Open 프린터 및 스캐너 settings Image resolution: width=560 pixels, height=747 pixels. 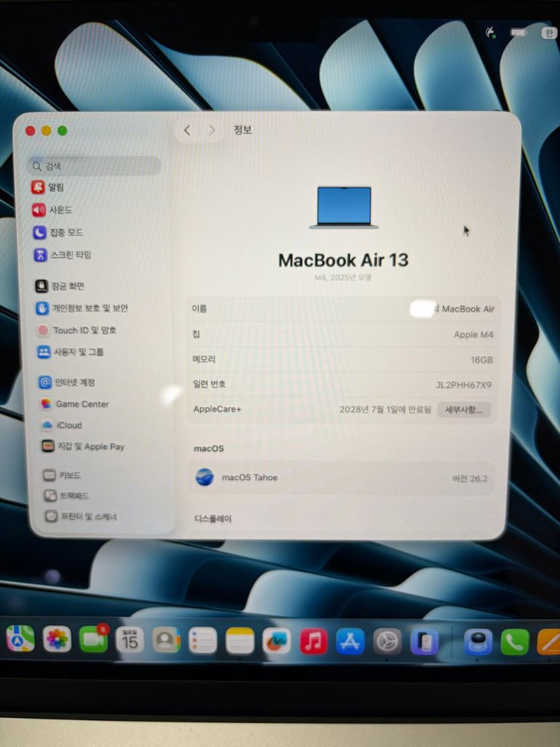tap(81, 516)
